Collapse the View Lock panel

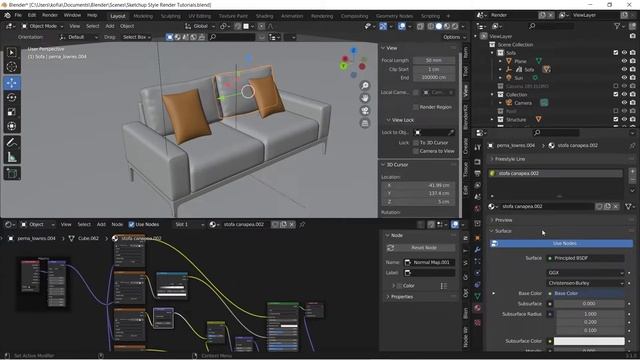coord(403,120)
